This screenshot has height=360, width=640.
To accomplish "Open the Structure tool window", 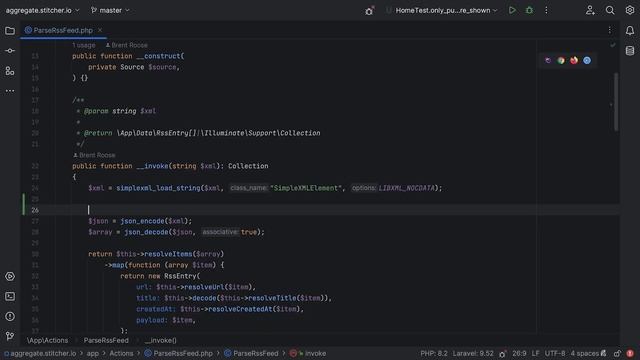I will [x=10, y=71].
